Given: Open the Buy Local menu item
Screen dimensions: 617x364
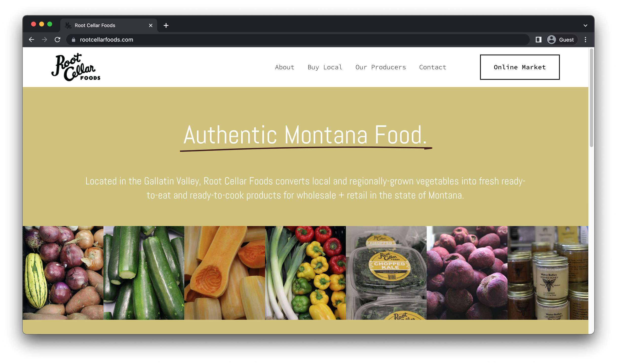Looking at the screenshot, I should point(325,67).
